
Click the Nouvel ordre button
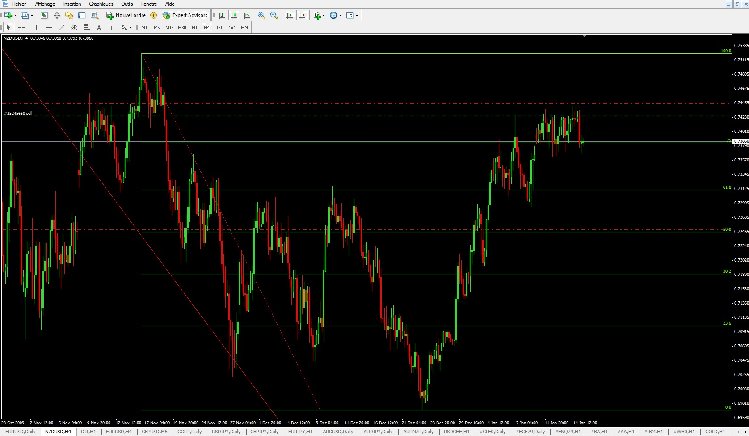126,15
